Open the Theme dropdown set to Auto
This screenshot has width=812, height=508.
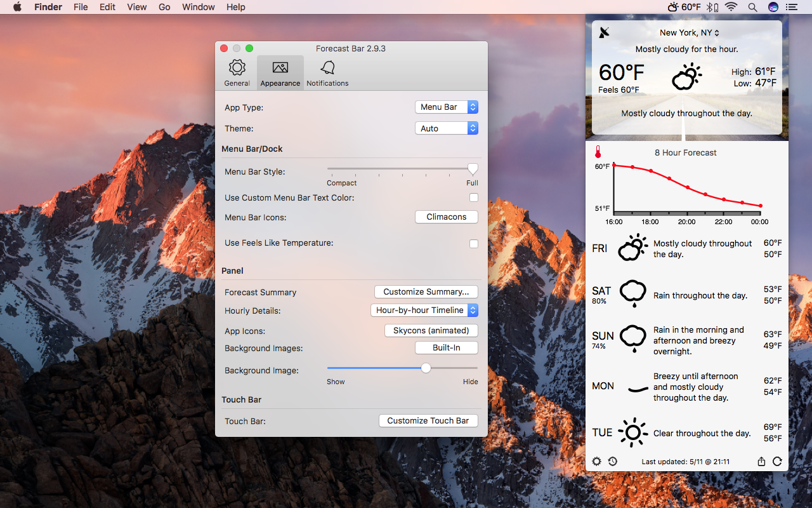point(447,128)
